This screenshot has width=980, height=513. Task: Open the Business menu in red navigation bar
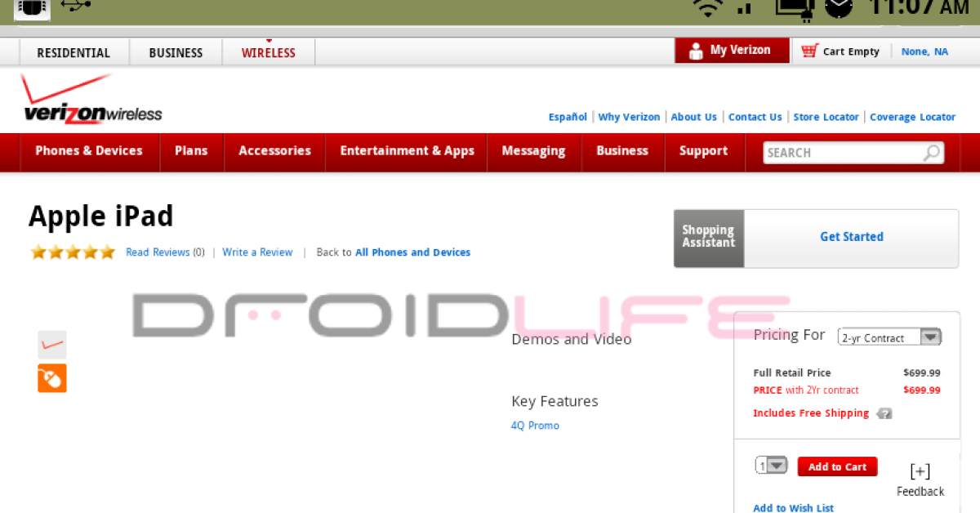(622, 151)
